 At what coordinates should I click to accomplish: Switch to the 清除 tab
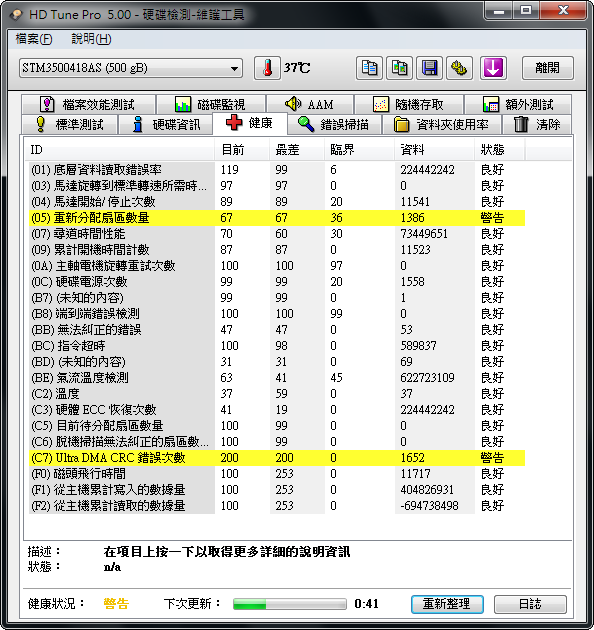click(537, 124)
